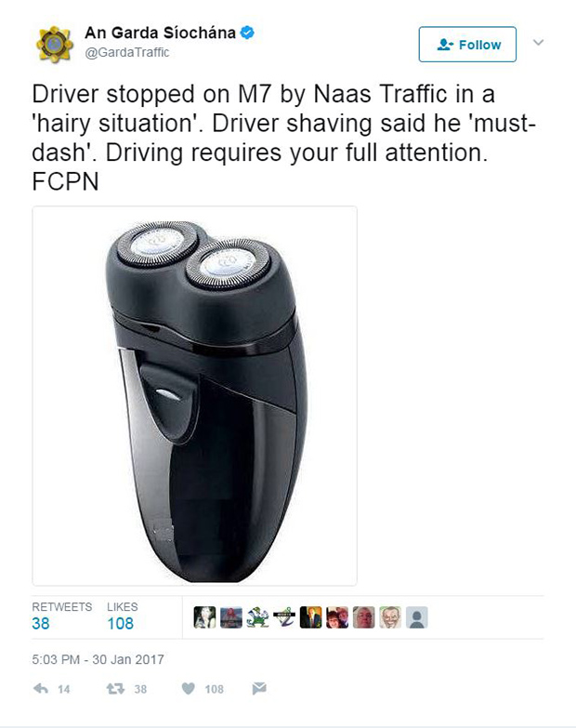Click the retweet icon at bottom

(115, 689)
